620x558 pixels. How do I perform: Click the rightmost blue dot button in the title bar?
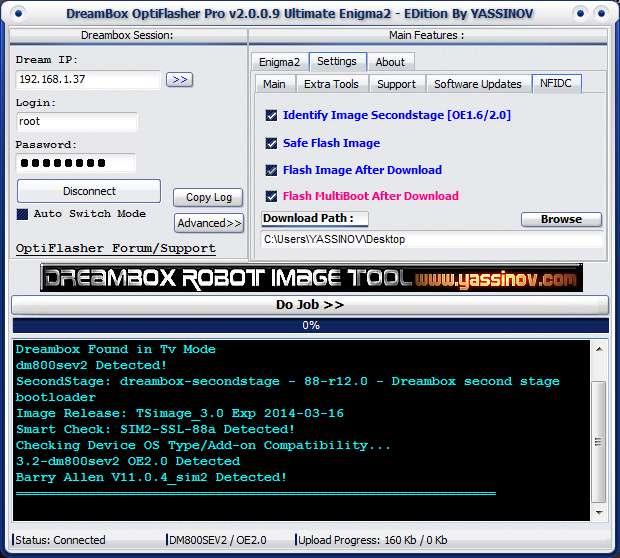pos(601,14)
